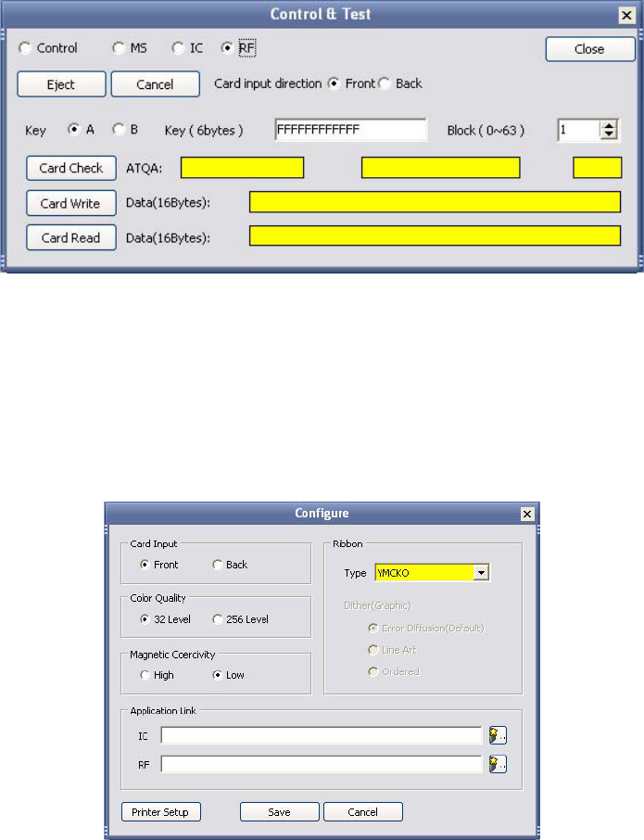Decrease the Block value with down arrow
The height and width of the screenshot is (840, 644).
[609, 134]
